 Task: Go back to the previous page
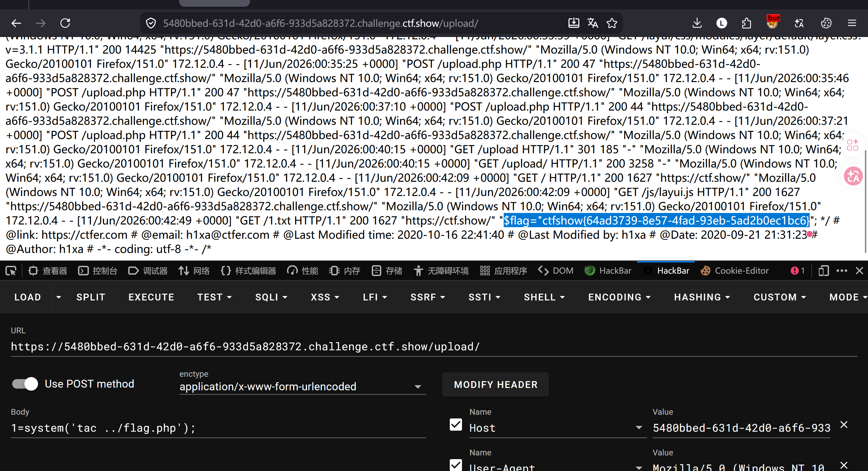(16, 23)
